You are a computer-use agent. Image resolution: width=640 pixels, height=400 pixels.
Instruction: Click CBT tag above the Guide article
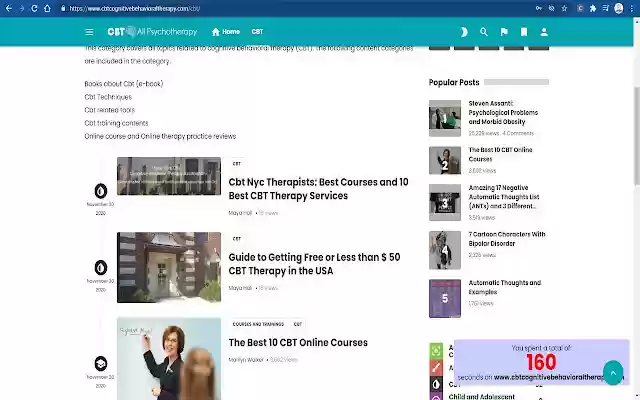coord(237,239)
